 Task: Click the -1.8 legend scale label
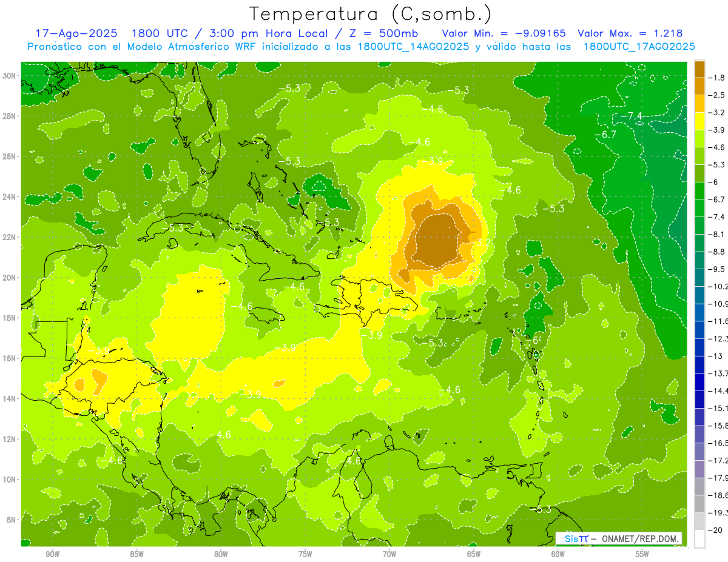(x=717, y=78)
